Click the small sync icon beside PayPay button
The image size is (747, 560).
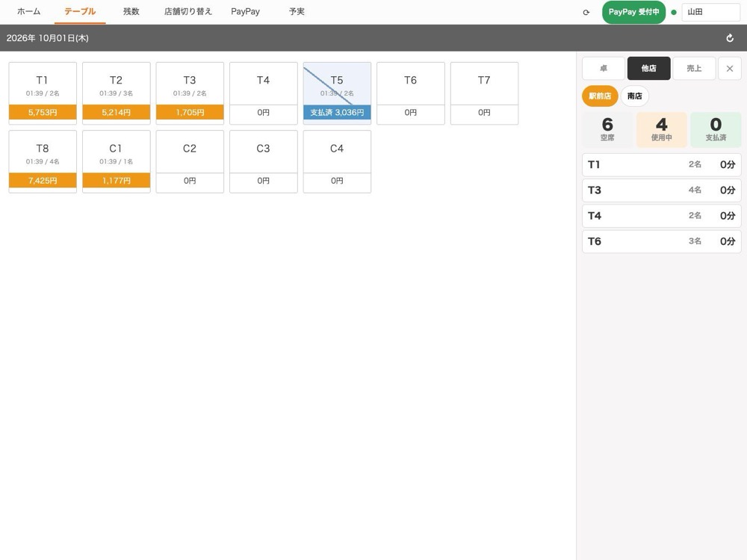pyautogui.click(x=586, y=13)
